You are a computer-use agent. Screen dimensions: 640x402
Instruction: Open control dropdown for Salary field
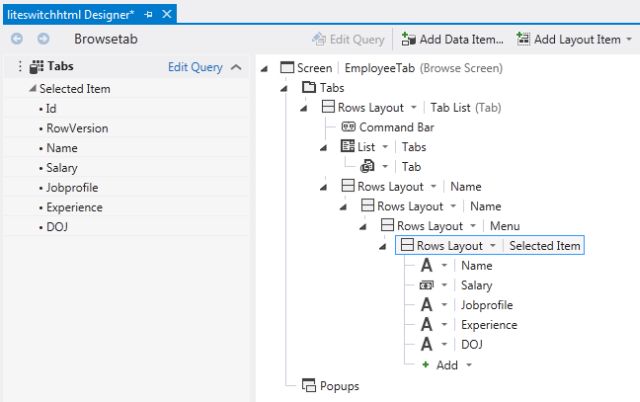point(444,285)
